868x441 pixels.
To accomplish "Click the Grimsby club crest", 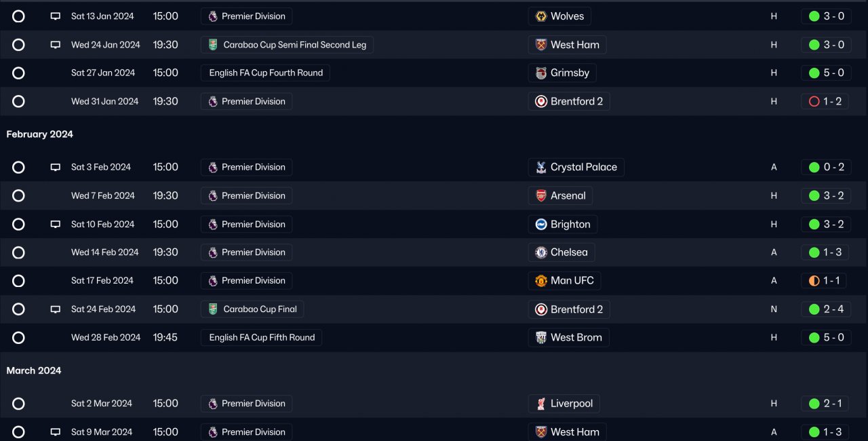I will [x=541, y=73].
